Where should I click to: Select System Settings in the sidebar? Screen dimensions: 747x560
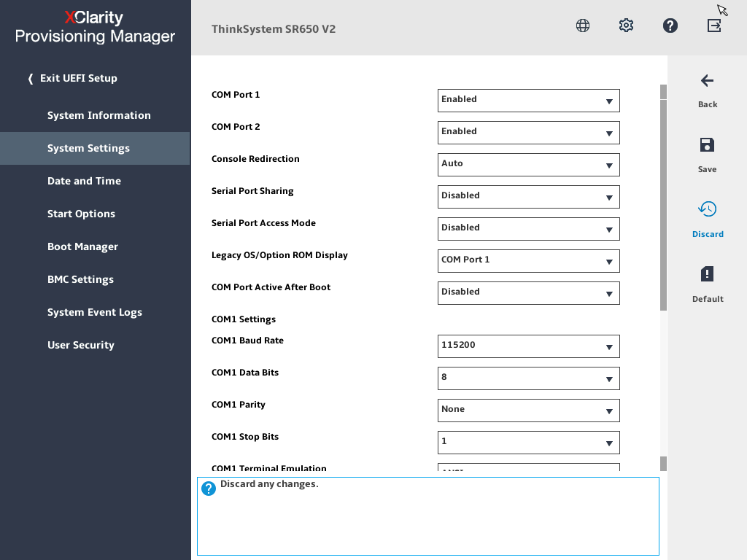[x=96, y=148]
